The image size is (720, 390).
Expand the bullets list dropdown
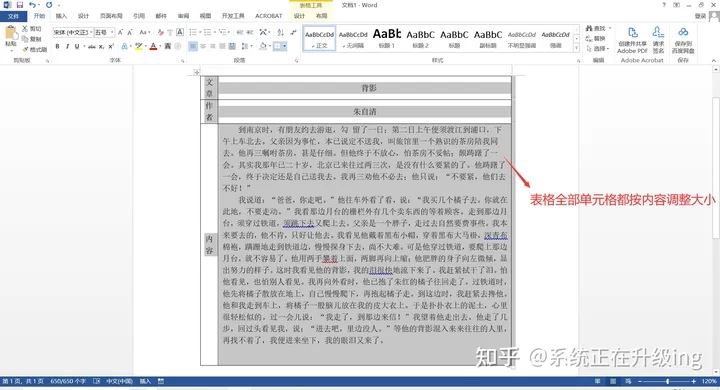[200, 32]
